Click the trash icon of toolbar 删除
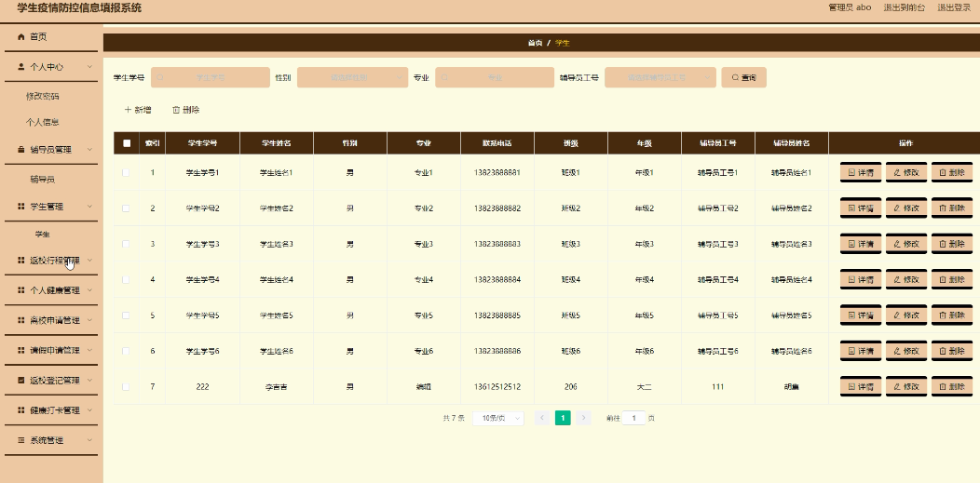The image size is (980, 483). click(176, 110)
